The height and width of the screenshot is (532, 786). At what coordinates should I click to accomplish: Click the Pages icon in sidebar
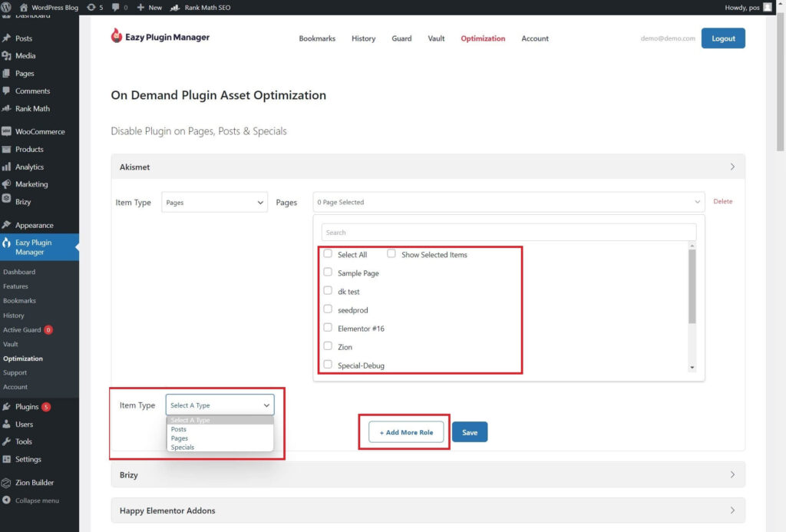tap(6, 73)
